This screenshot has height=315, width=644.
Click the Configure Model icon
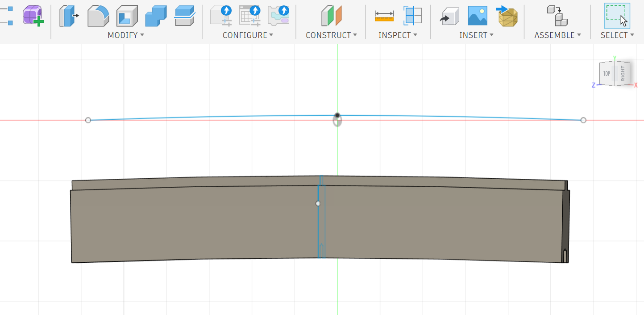click(x=221, y=16)
